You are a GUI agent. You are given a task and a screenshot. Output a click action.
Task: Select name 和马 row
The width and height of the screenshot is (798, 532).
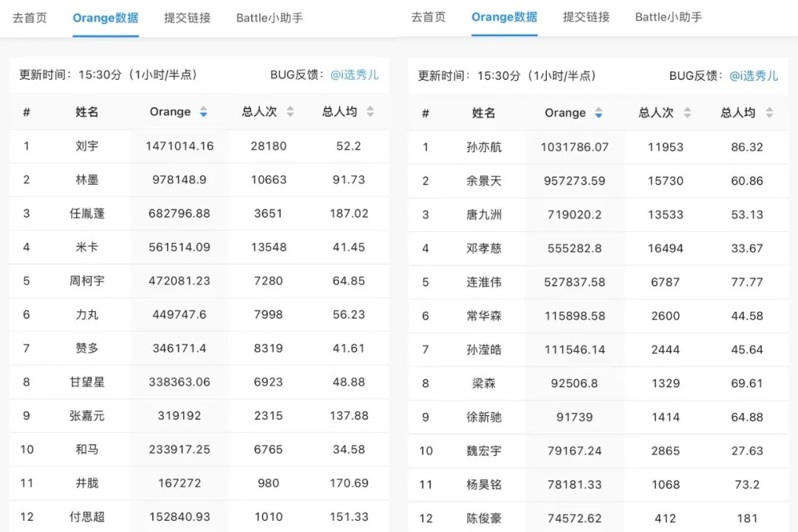[x=87, y=449]
